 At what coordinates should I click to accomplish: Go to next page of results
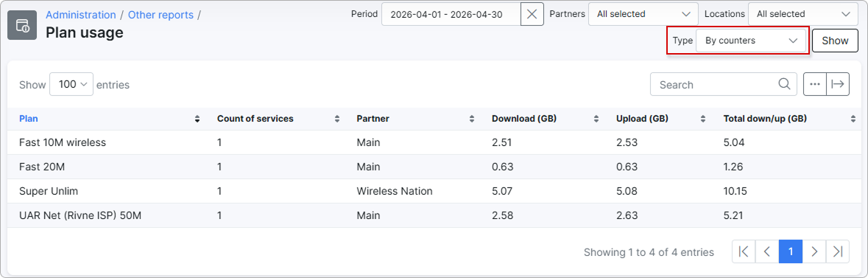(x=814, y=251)
